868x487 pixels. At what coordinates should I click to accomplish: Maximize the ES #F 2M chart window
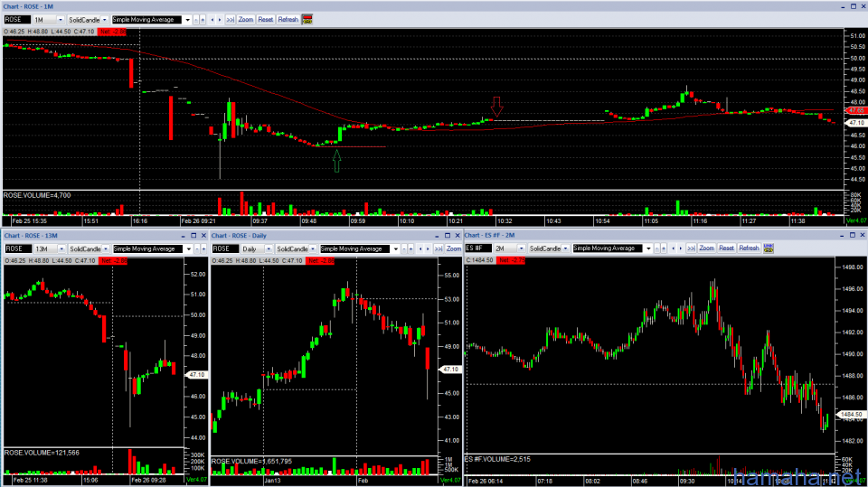click(x=853, y=235)
